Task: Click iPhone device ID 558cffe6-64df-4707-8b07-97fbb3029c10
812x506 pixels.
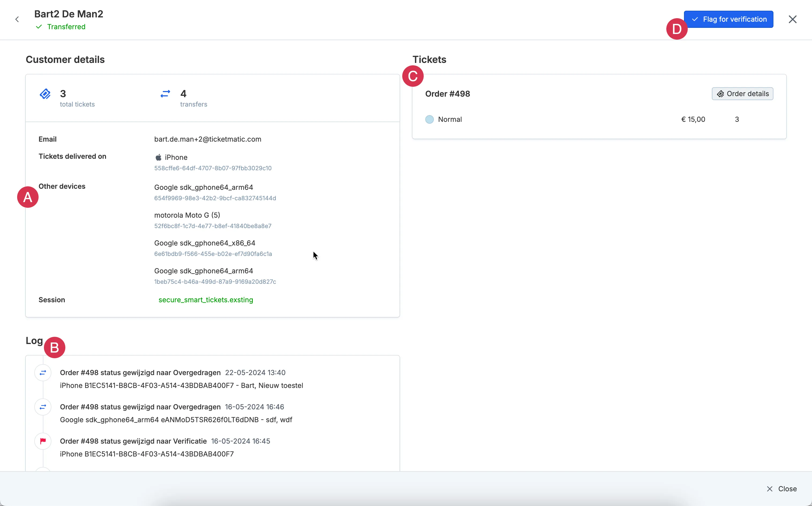Action: [x=213, y=168]
